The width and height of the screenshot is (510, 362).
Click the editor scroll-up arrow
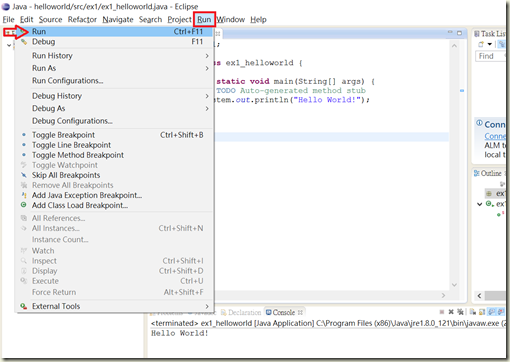pyautogui.click(x=454, y=46)
